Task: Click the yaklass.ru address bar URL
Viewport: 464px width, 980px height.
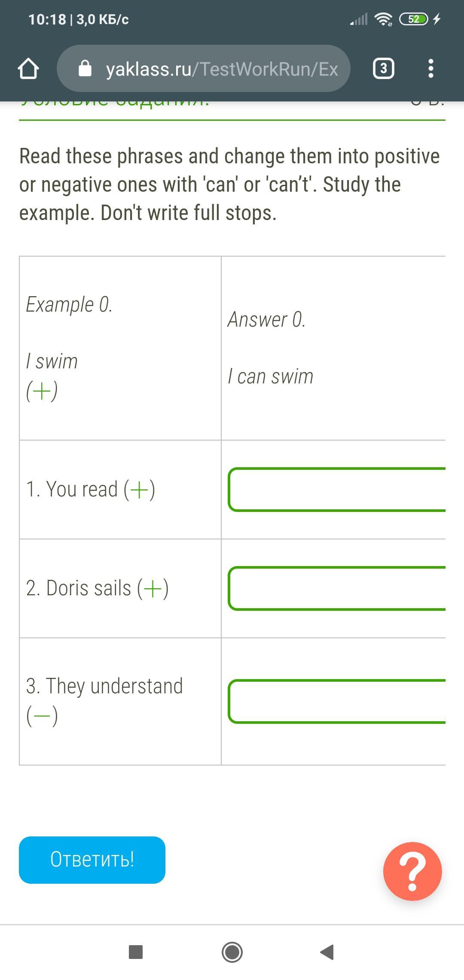Action: point(222,69)
